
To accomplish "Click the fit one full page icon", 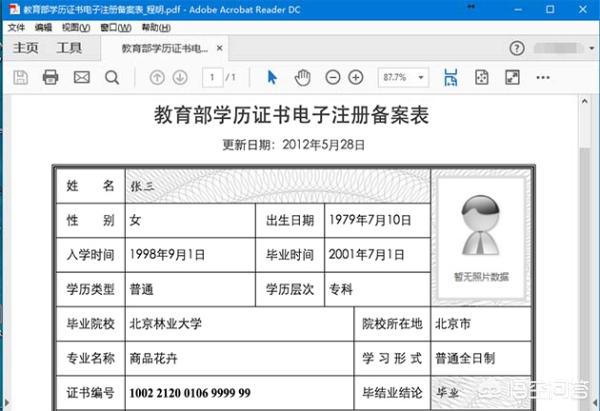I will tap(482, 77).
